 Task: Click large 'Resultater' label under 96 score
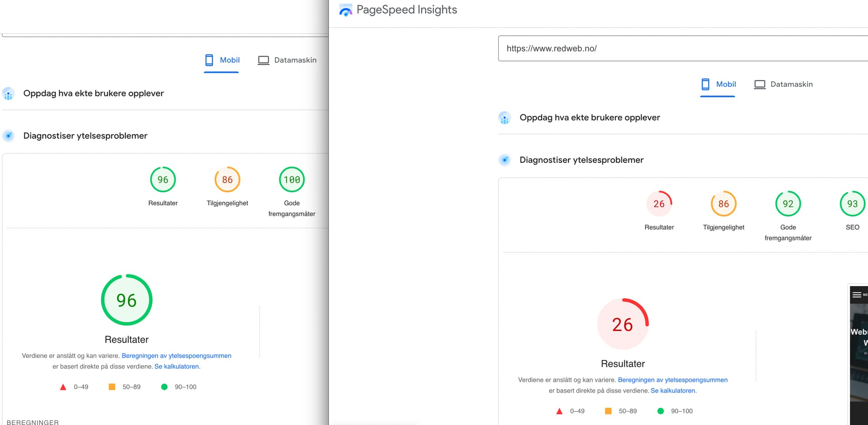pos(127,340)
